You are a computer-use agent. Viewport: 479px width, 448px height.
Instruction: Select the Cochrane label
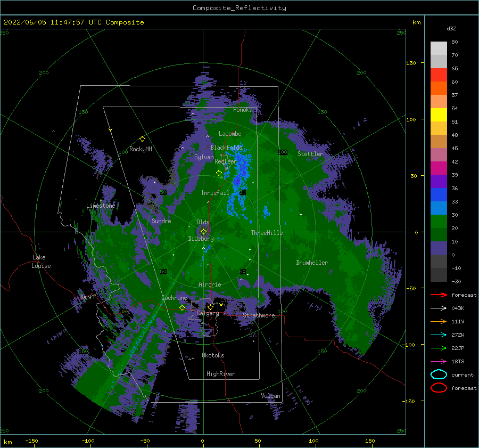tap(174, 298)
